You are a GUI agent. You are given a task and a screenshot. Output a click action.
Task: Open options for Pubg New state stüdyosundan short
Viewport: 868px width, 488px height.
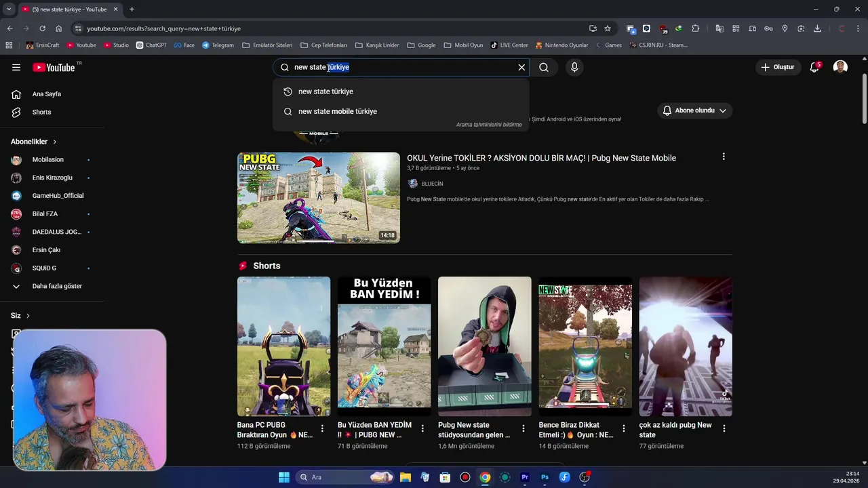523,428
